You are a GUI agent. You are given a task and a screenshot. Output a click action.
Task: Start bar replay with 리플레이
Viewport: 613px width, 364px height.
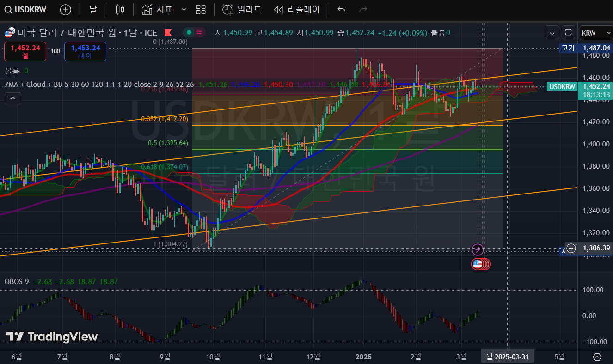(296, 10)
